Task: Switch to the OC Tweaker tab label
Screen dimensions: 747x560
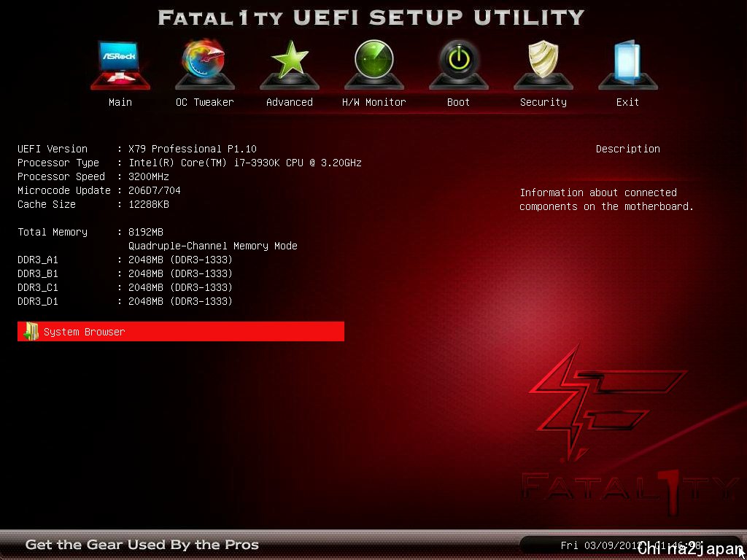Action: [x=205, y=102]
